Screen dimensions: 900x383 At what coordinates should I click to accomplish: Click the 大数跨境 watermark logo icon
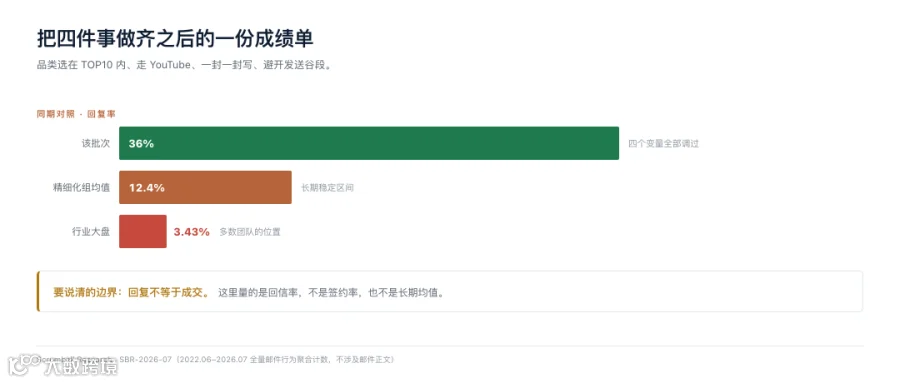click(x=22, y=366)
